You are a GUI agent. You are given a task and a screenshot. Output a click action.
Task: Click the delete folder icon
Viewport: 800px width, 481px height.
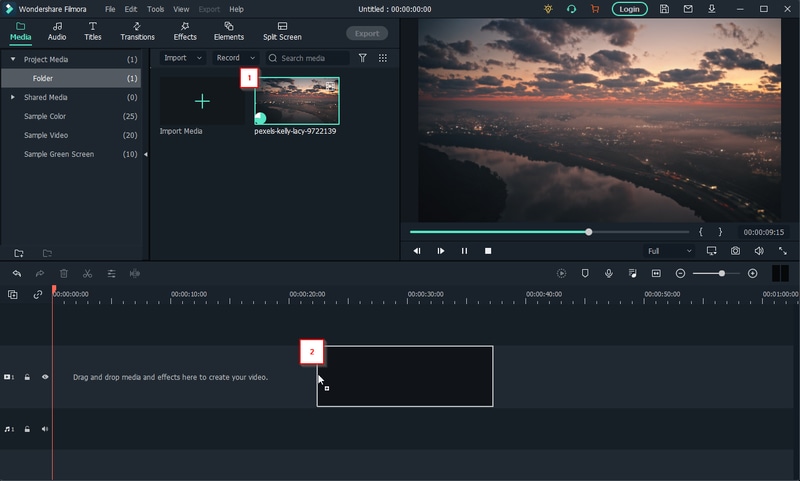click(47, 253)
